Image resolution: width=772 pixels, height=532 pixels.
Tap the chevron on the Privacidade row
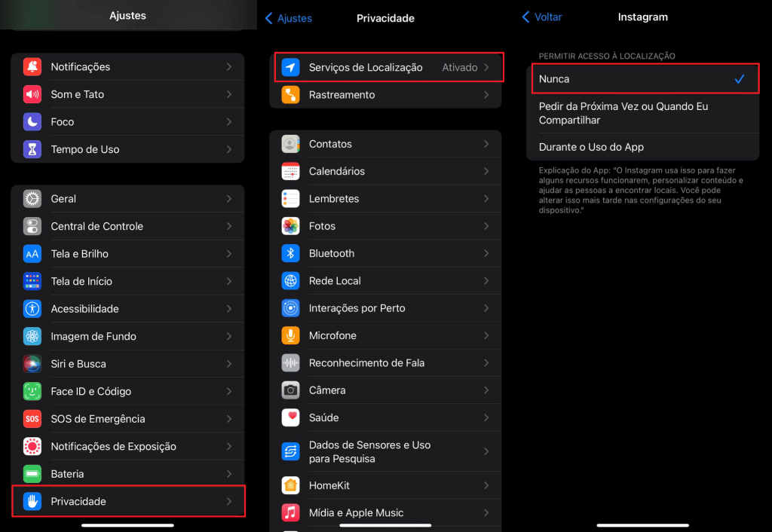pyautogui.click(x=229, y=502)
